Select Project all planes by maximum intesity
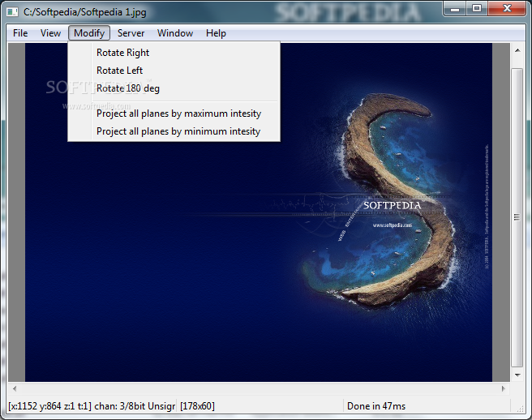 click(174, 114)
